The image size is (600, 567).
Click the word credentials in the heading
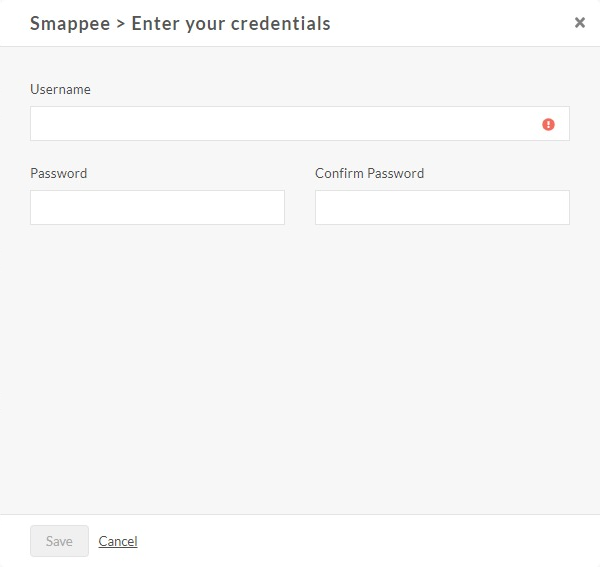(280, 23)
